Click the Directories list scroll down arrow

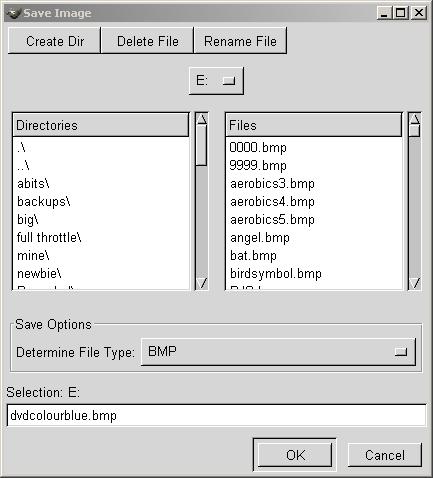202,283
